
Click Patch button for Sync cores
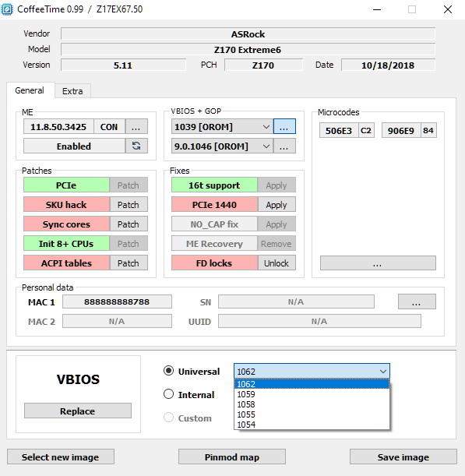click(129, 224)
